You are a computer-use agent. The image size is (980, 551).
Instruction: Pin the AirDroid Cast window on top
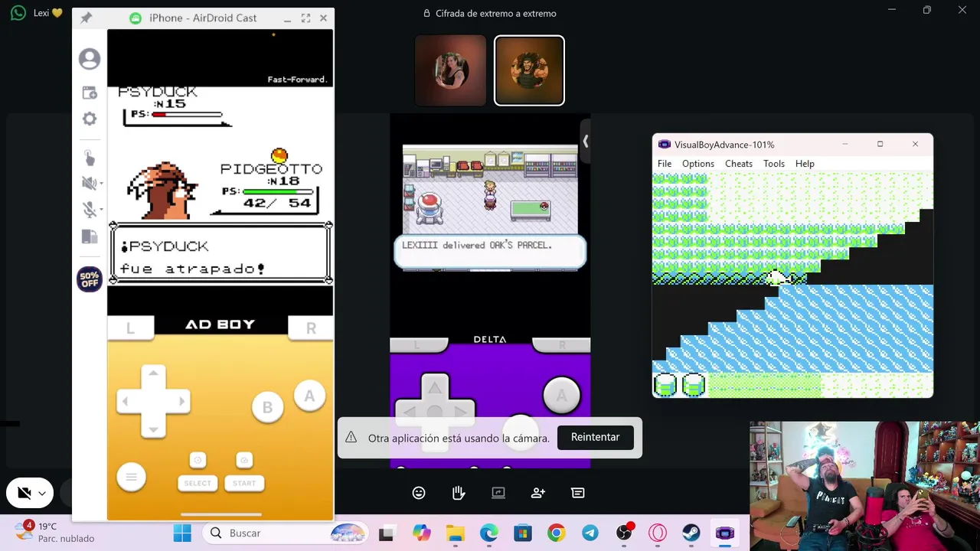click(x=86, y=18)
